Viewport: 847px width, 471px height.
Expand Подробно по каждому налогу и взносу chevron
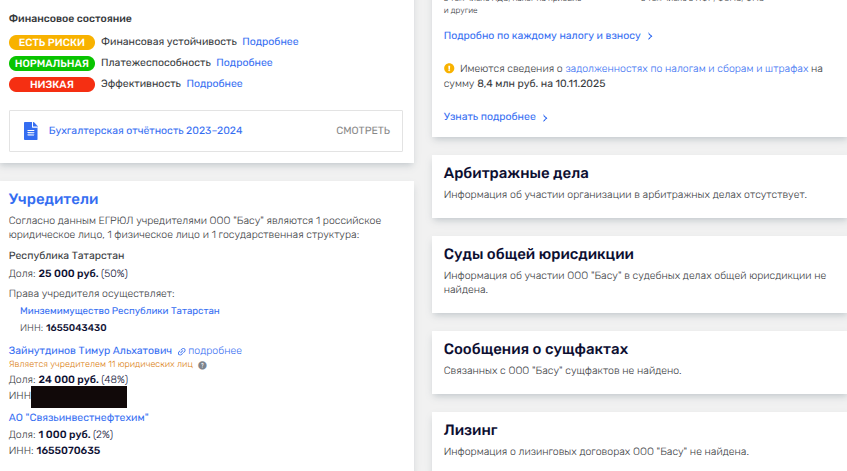(651, 36)
